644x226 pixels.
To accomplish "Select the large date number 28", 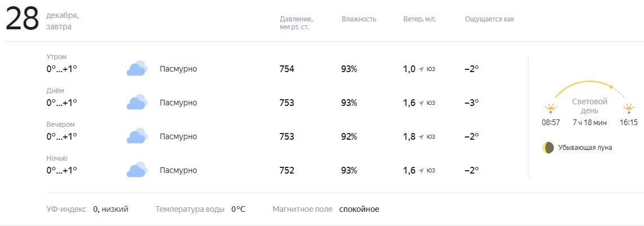I will (x=22, y=20).
